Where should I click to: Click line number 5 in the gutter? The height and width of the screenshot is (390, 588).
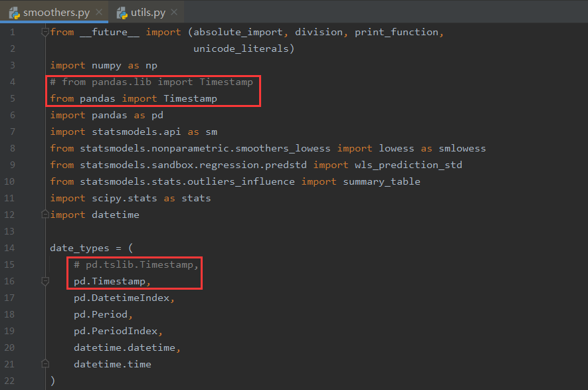tap(13, 98)
